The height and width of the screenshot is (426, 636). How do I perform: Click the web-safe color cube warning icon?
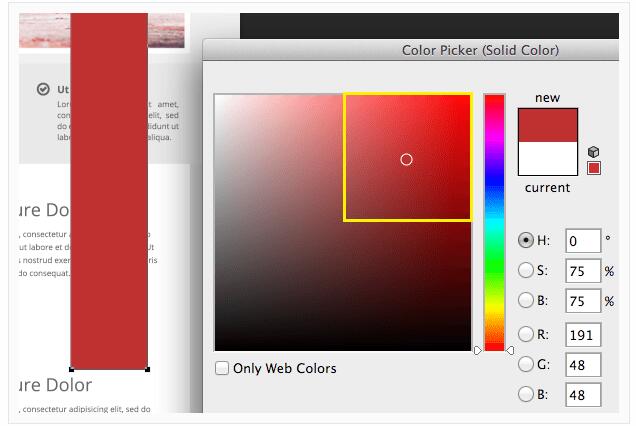tap(593, 151)
